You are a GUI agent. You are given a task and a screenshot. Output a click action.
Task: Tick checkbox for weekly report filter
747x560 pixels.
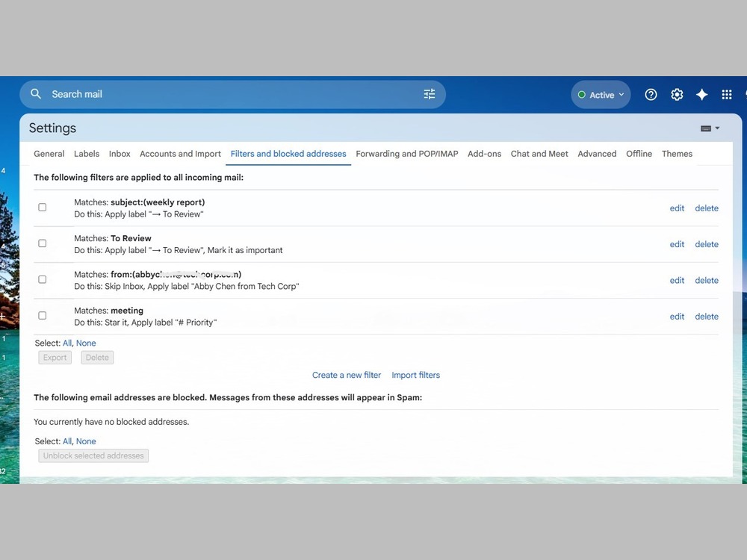click(43, 207)
